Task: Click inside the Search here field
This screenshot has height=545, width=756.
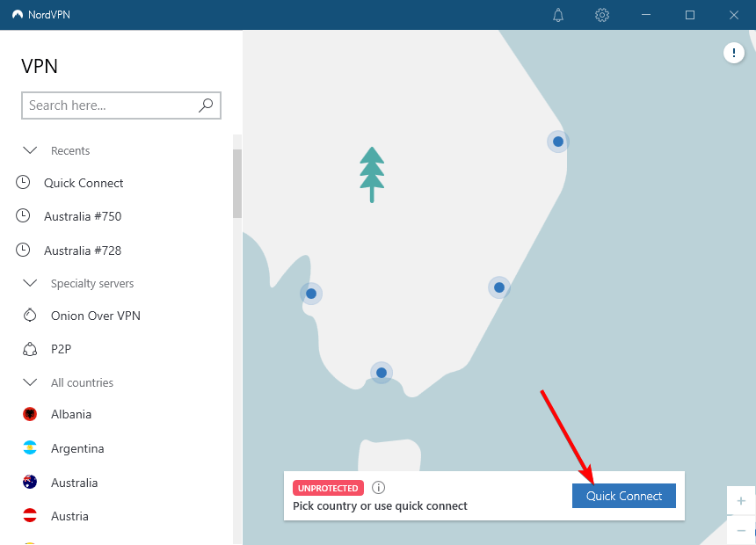Action: click(x=108, y=105)
